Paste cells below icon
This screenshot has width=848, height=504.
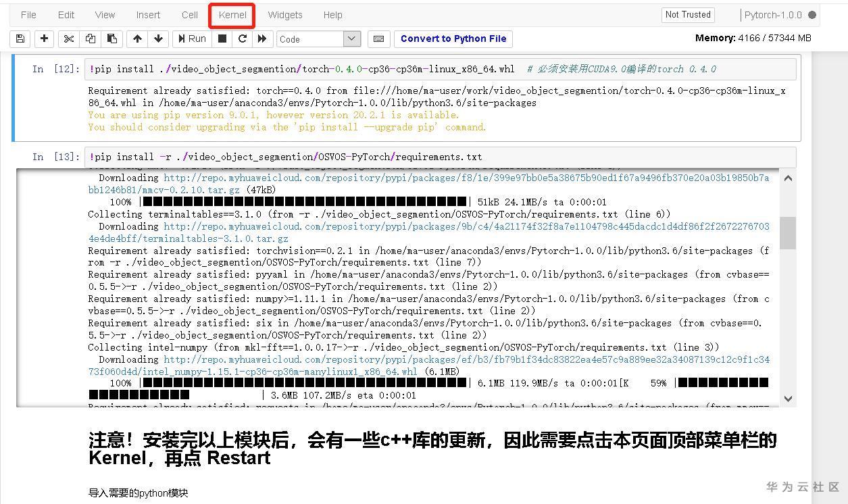tap(111, 39)
